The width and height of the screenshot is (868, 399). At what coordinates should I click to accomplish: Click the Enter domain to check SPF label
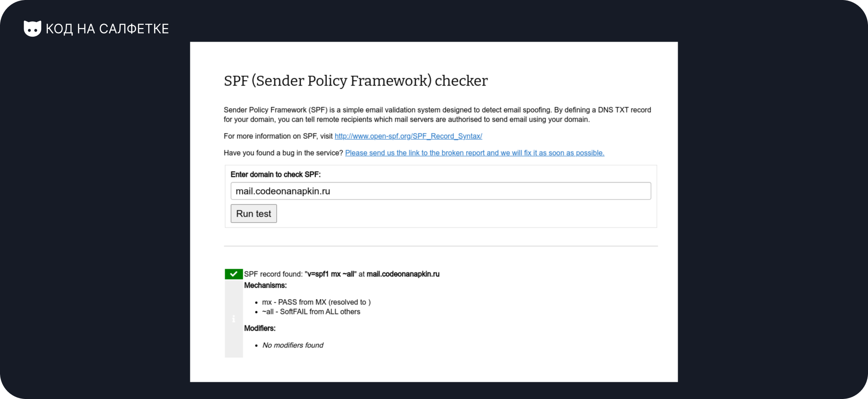click(x=275, y=175)
